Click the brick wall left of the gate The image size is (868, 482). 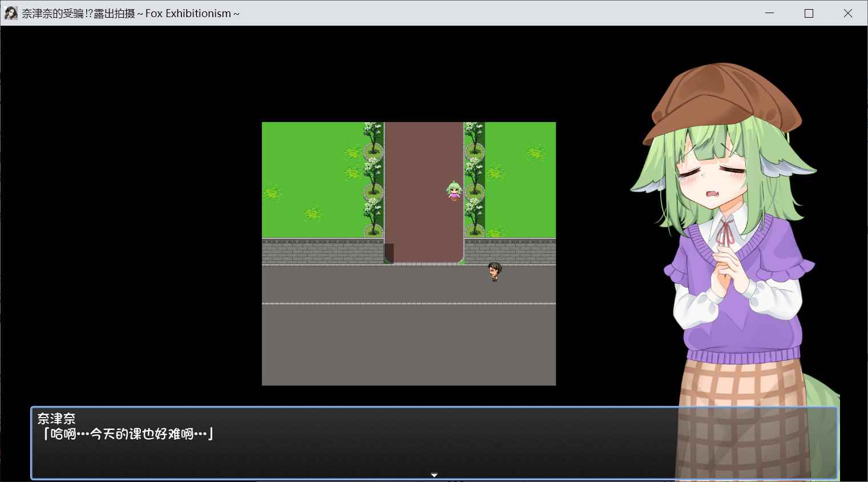[322, 252]
